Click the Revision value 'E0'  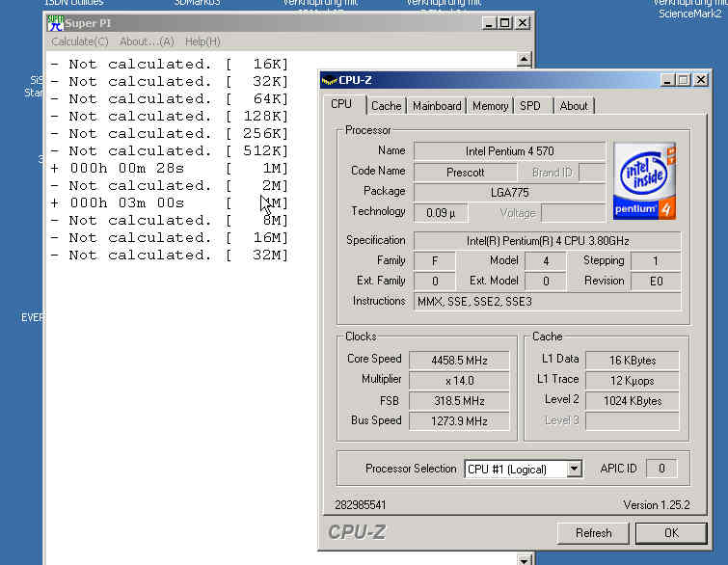tap(656, 281)
